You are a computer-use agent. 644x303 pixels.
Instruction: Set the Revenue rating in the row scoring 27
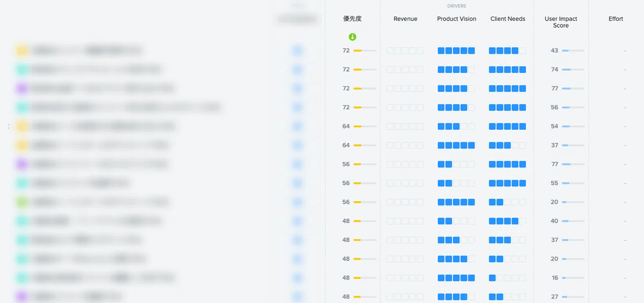[405, 297]
